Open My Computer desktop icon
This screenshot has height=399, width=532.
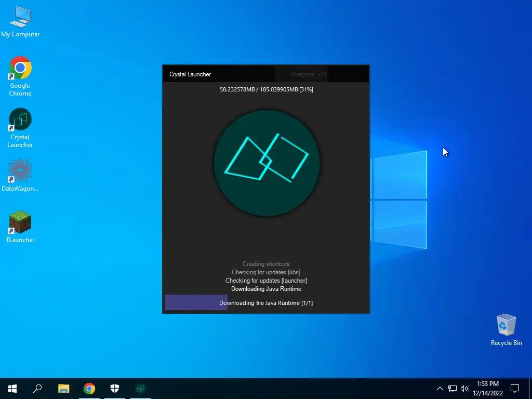click(x=20, y=22)
